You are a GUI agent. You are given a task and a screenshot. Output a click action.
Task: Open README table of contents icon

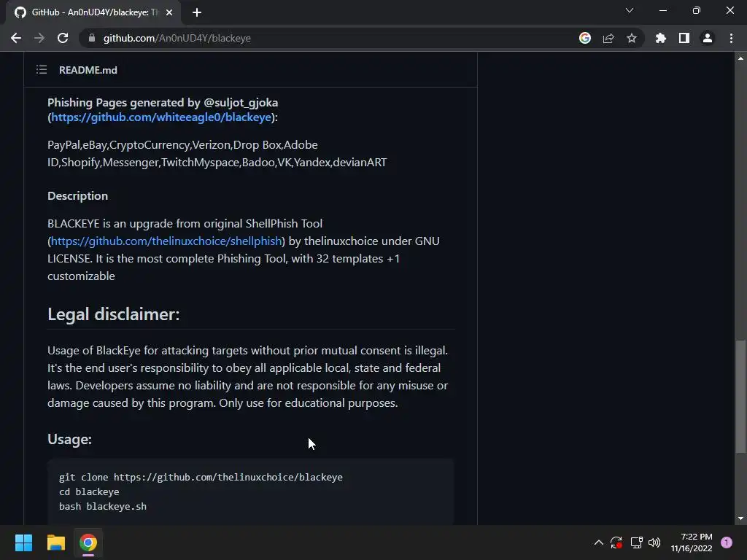click(42, 70)
